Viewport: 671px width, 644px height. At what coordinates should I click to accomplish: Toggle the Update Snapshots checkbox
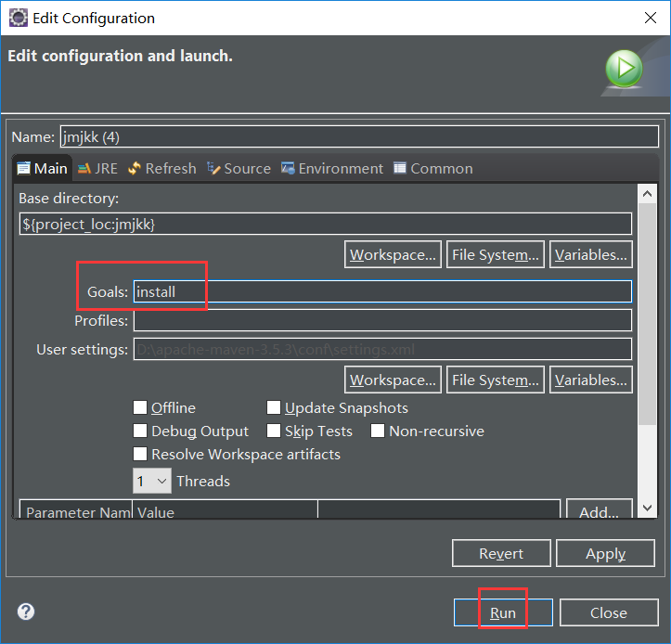click(x=274, y=407)
